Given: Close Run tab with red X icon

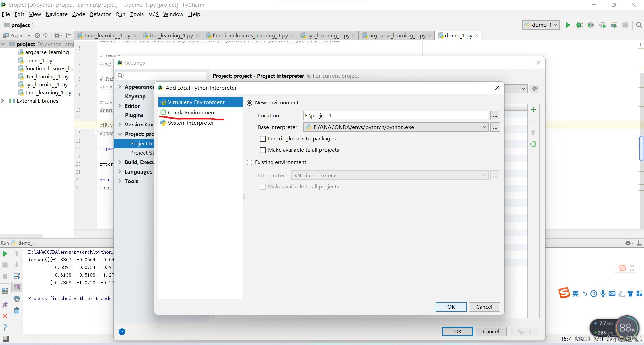Looking at the screenshot, I should 5,316.
